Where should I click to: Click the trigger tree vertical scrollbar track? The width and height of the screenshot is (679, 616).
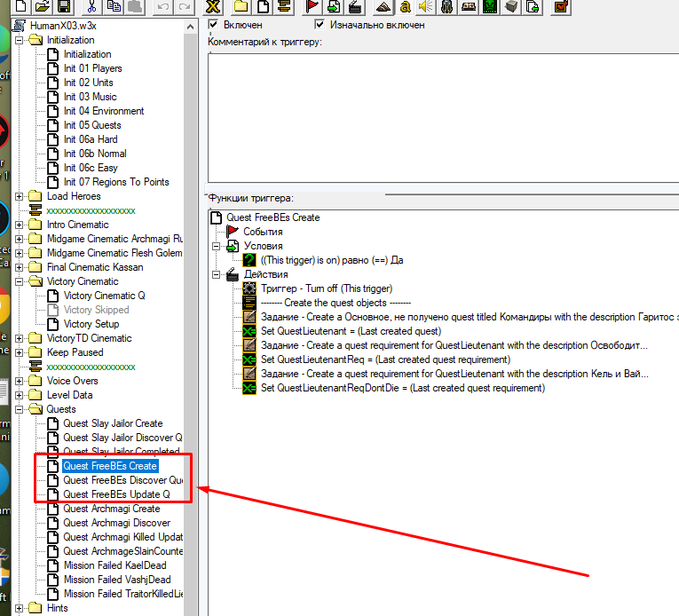pyautogui.click(x=190, y=325)
